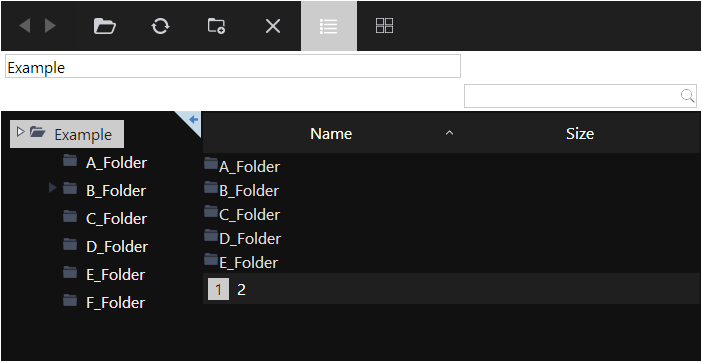Click the Size column header
The height and width of the screenshot is (362, 702).
[x=580, y=134]
